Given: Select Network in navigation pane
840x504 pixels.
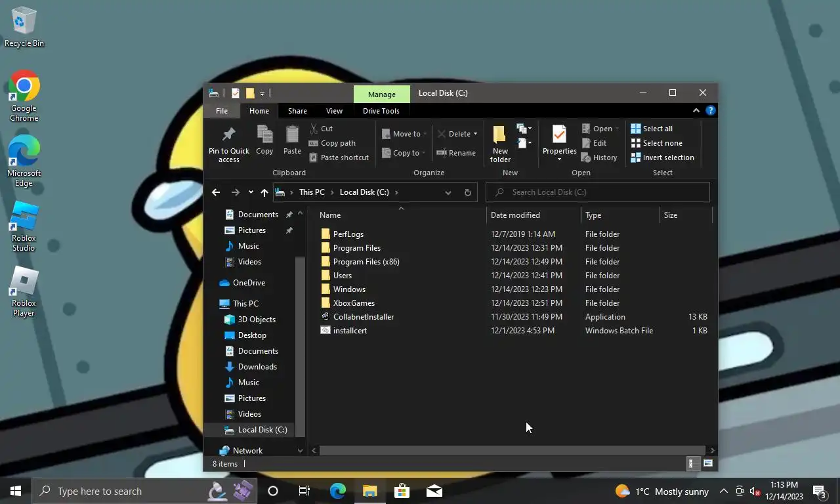Looking at the screenshot, I should click(x=247, y=451).
